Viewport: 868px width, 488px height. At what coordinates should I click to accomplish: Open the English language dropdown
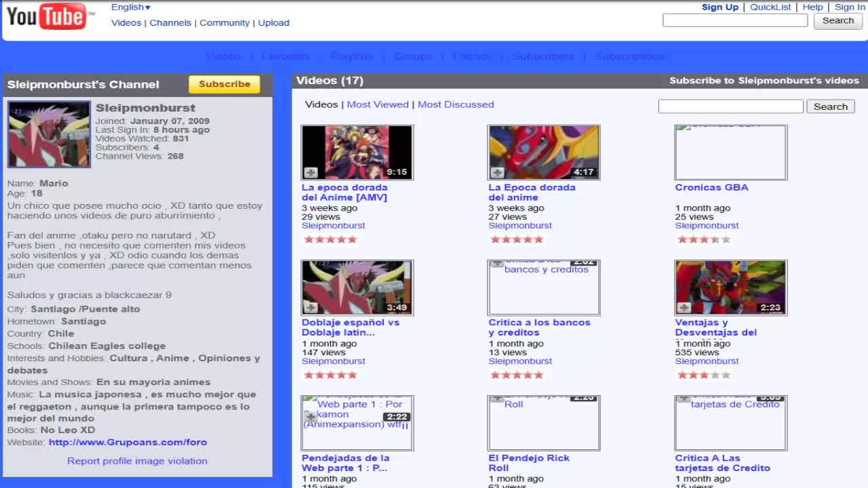(131, 7)
